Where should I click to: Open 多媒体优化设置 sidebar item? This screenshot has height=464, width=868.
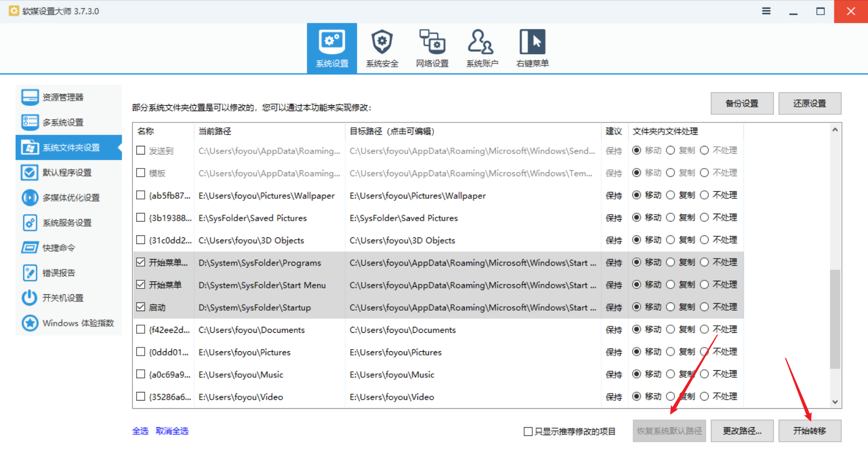70,198
